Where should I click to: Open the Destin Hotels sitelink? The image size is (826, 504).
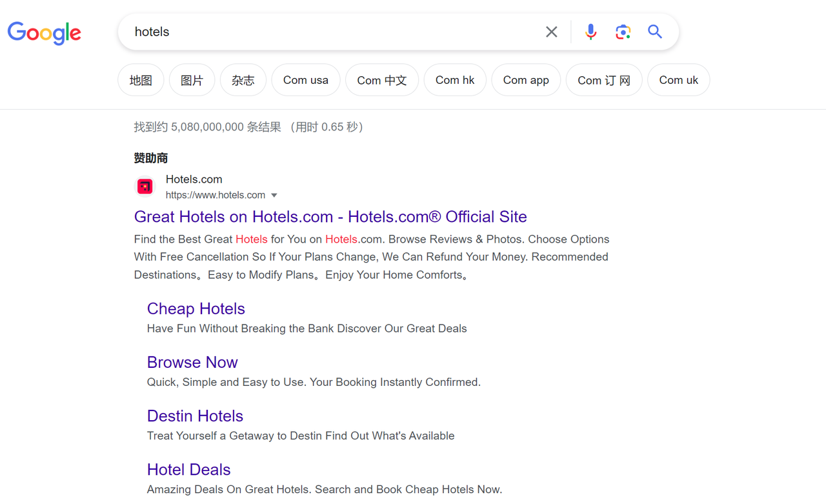click(195, 416)
